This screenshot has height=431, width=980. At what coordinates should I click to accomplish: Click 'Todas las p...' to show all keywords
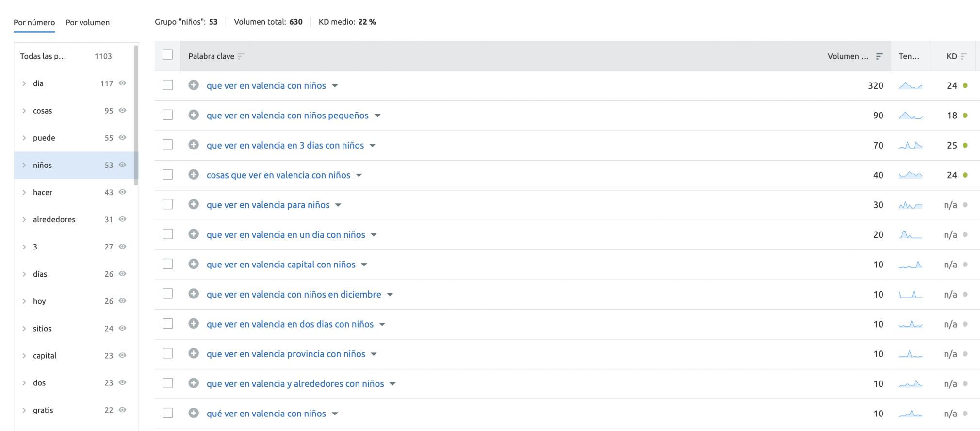(x=43, y=56)
